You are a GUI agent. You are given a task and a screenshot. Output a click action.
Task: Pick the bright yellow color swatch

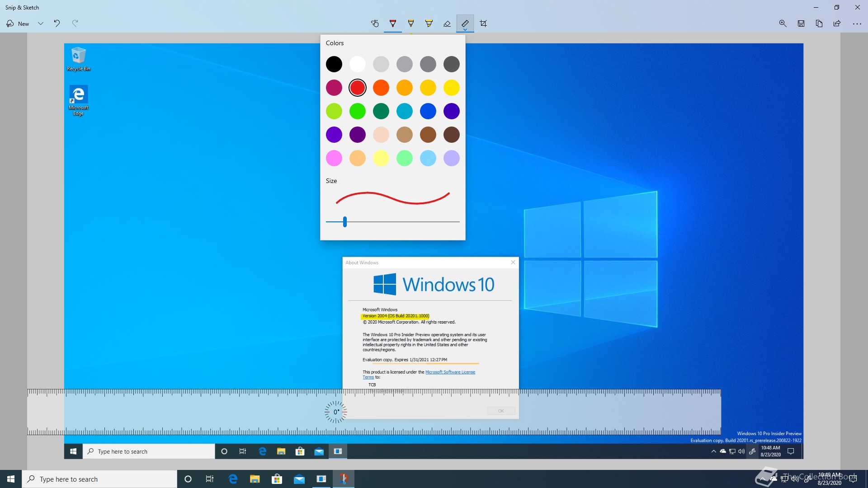[452, 88]
